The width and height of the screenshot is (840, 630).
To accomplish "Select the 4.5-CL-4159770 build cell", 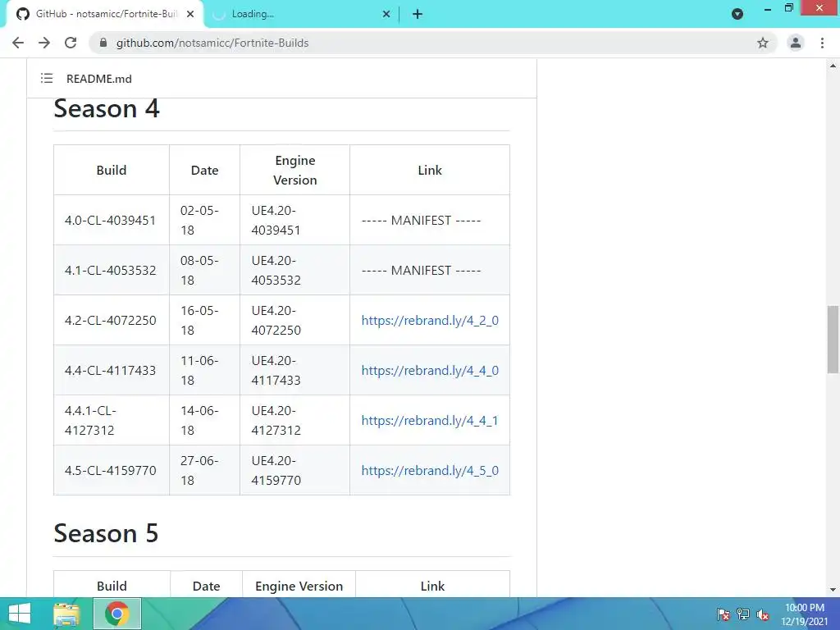I will [x=112, y=470].
